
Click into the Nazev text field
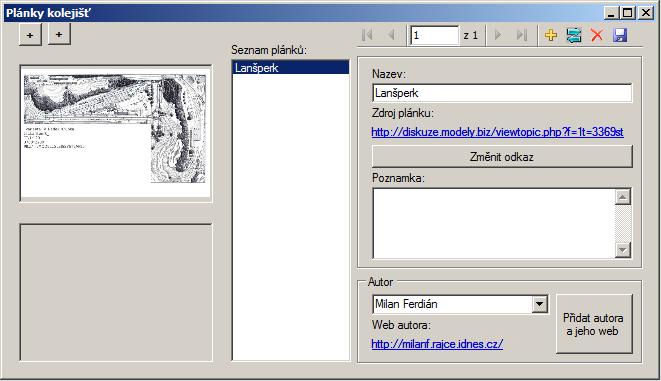pyautogui.click(x=502, y=93)
